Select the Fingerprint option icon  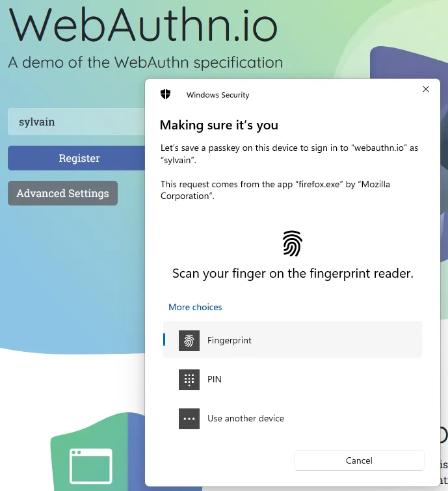point(189,340)
